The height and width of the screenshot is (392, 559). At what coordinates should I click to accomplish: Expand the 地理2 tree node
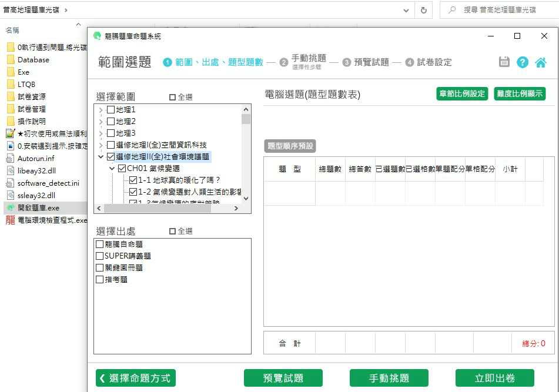(x=101, y=122)
